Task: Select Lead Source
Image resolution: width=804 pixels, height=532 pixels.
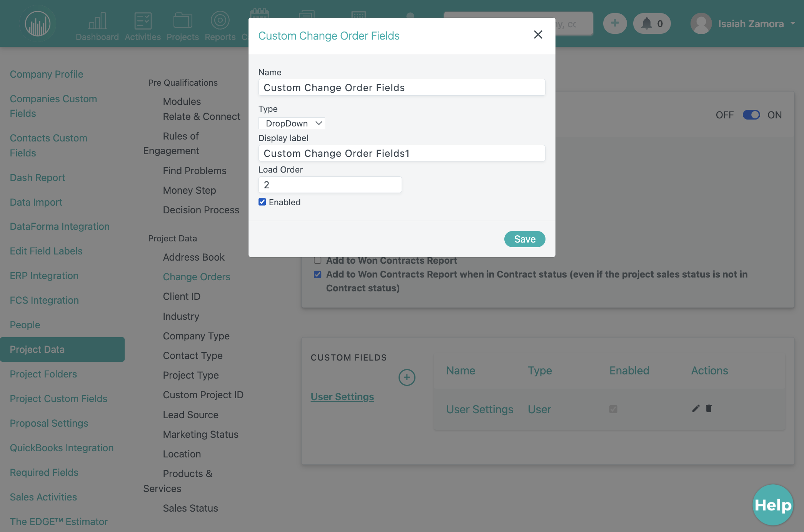Action: tap(191, 415)
